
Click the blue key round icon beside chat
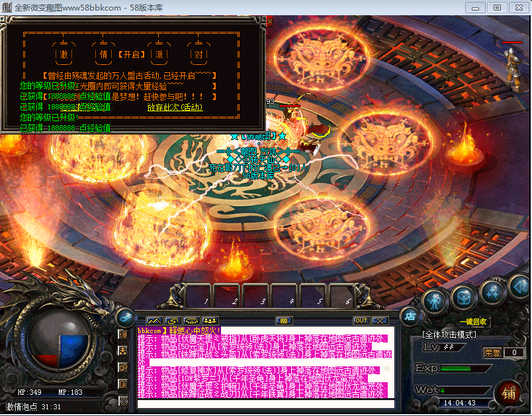coord(126,317)
